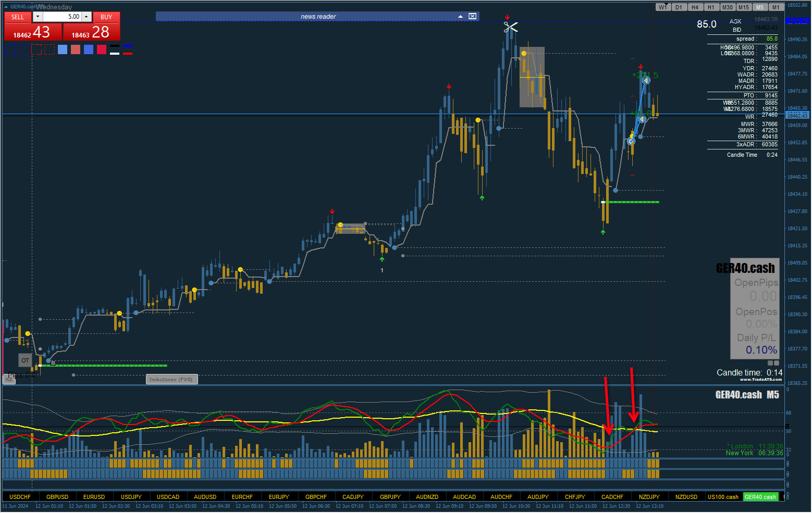
Task: Decrease lot size with the down arrow
Action: point(38,17)
